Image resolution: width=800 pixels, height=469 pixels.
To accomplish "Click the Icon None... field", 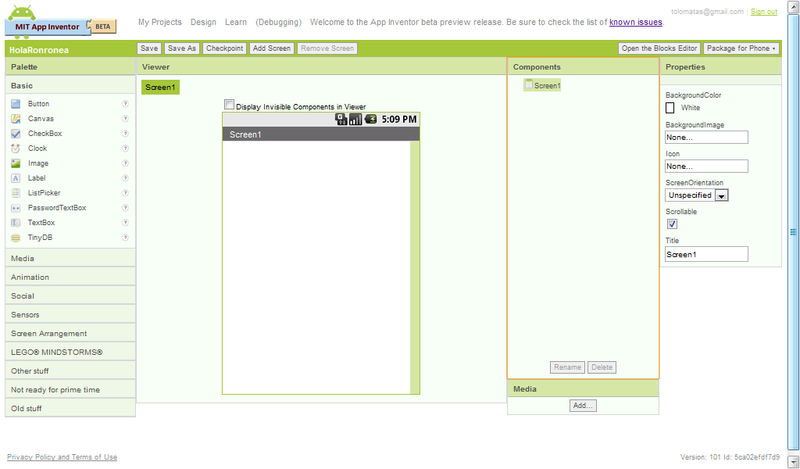I will coord(707,166).
